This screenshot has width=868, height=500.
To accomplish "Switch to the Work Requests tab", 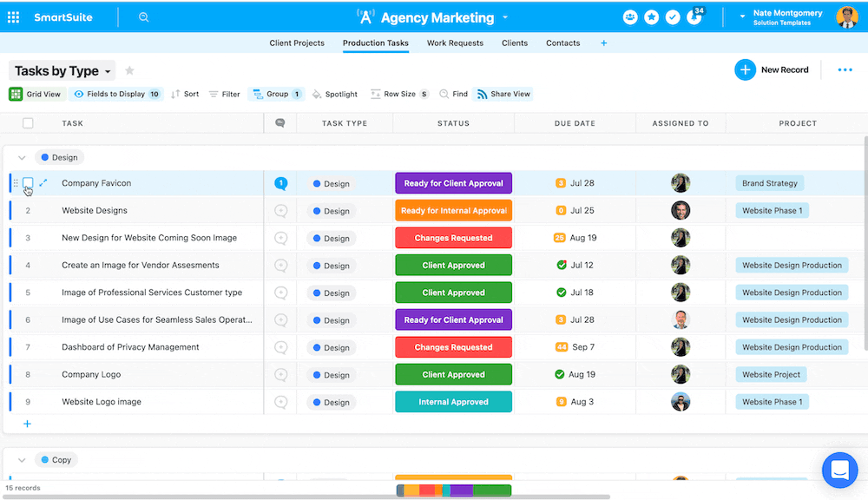I will click(x=455, y=43).
